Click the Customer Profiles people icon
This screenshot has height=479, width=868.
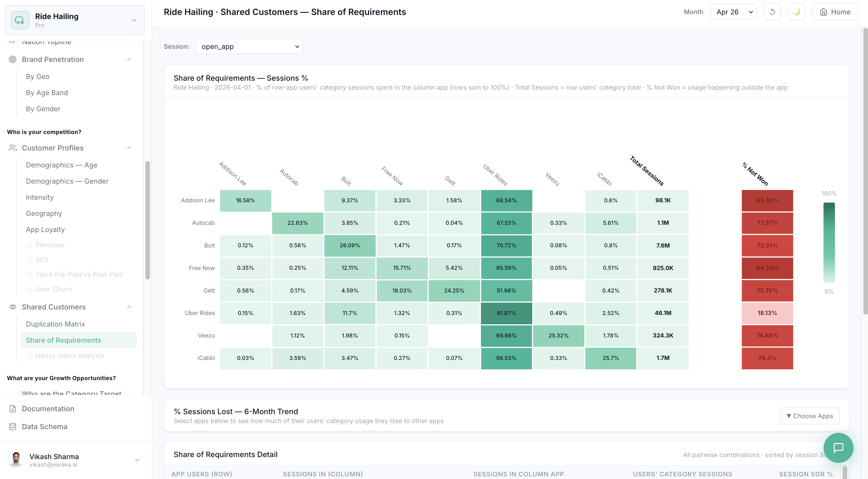(x=13, y=148)
